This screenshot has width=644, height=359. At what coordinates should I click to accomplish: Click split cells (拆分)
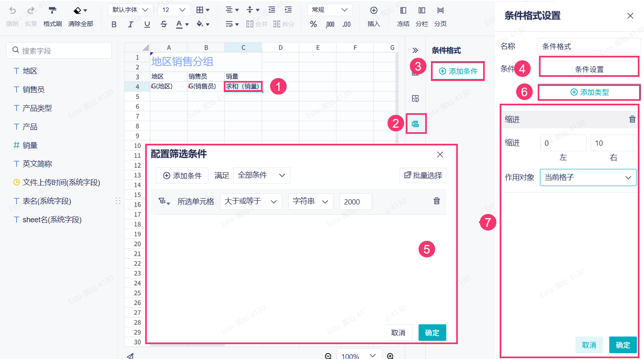[284, 24]
